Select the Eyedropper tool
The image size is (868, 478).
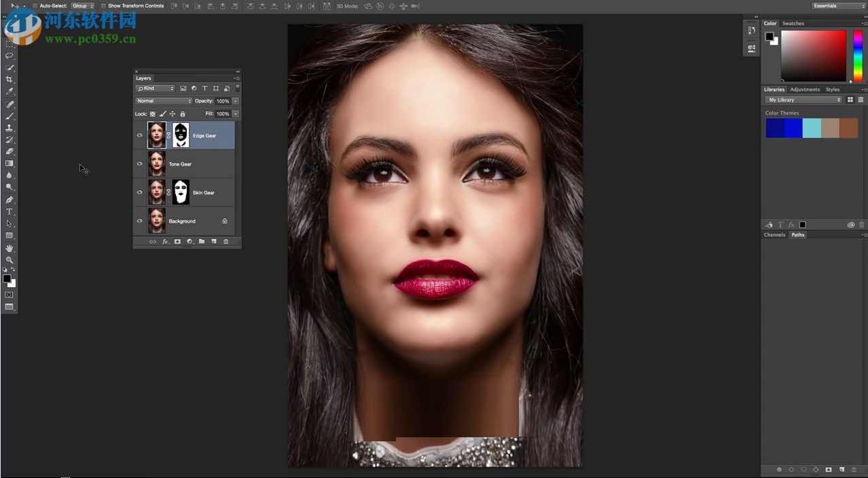point(10,91)
